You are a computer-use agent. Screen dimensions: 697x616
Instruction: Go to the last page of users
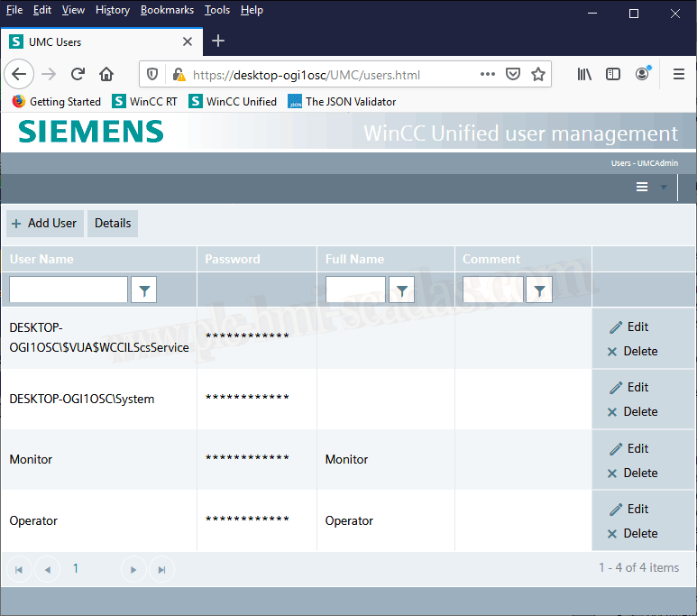pyautogui.click(x=161, y=569)
